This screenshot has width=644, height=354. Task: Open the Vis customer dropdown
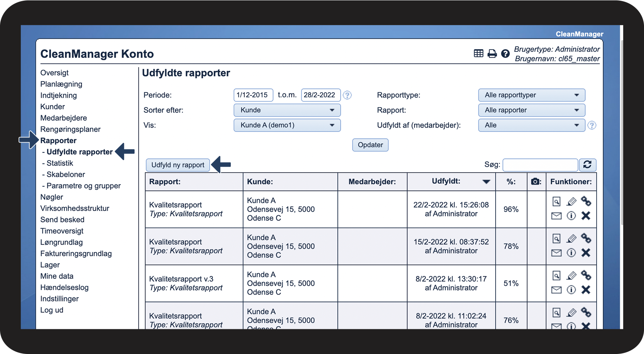(287, 125)
